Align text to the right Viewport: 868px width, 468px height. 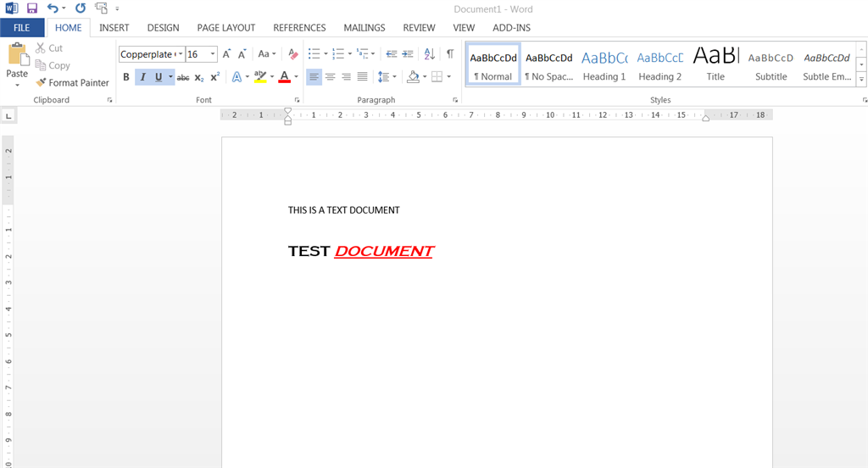click(346, 77)
